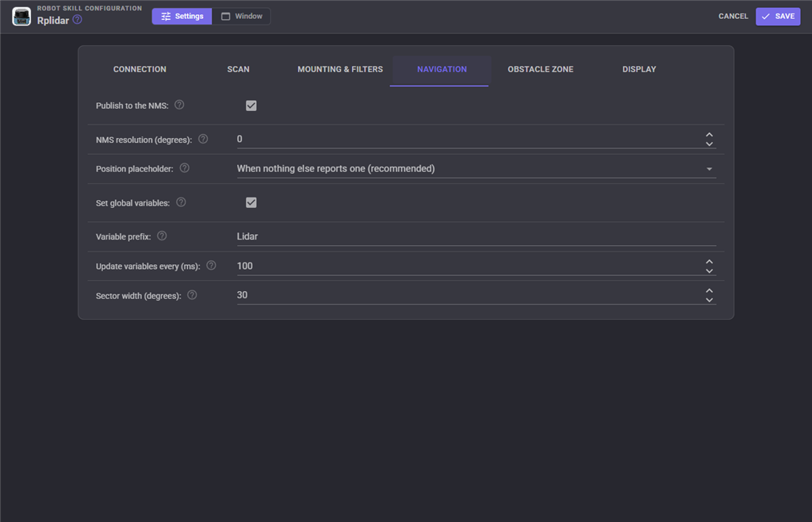Toggle the Set global variables checkbox

pyautogui.click(x=251, y=202)
